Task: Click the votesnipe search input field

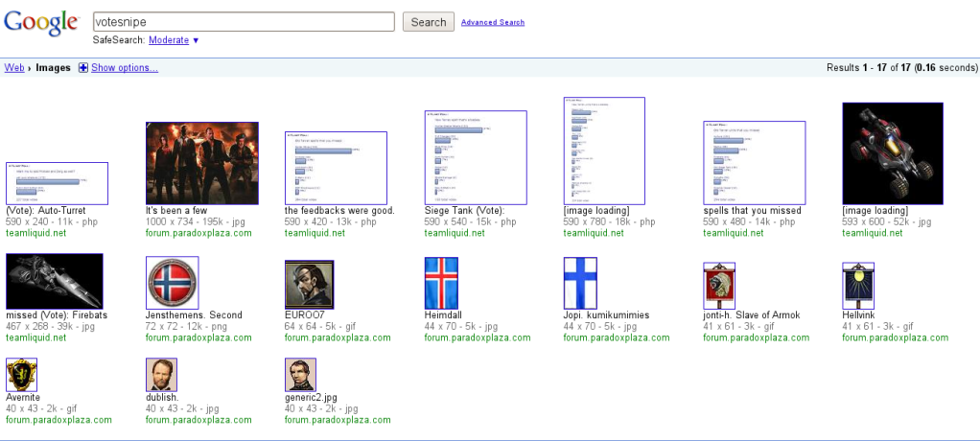Action: point(244,22)
